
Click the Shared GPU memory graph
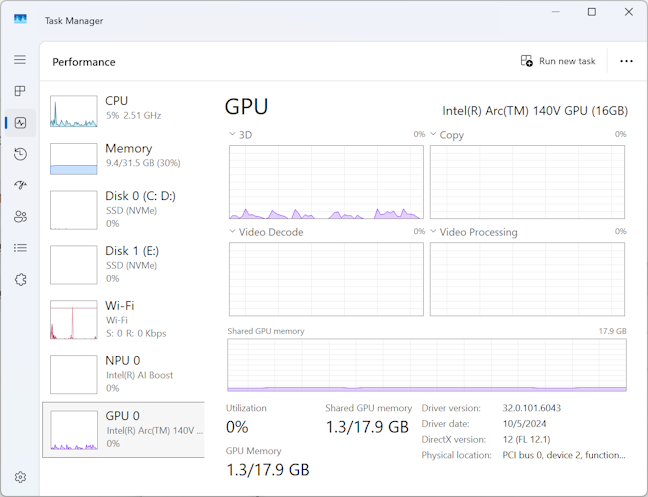tap(427, 365)
